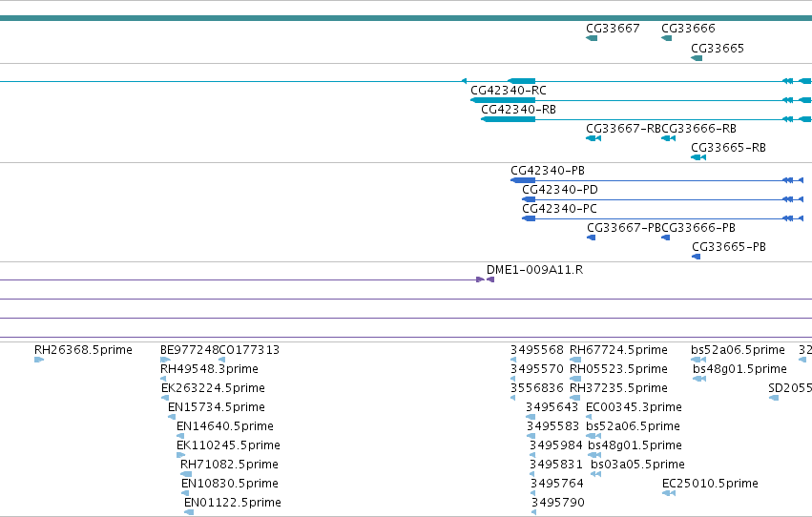This screenshot has height=517, width=812.
Task: Click the paired purple arrows below DME1-009A11.R
Action: pos(486,279)
